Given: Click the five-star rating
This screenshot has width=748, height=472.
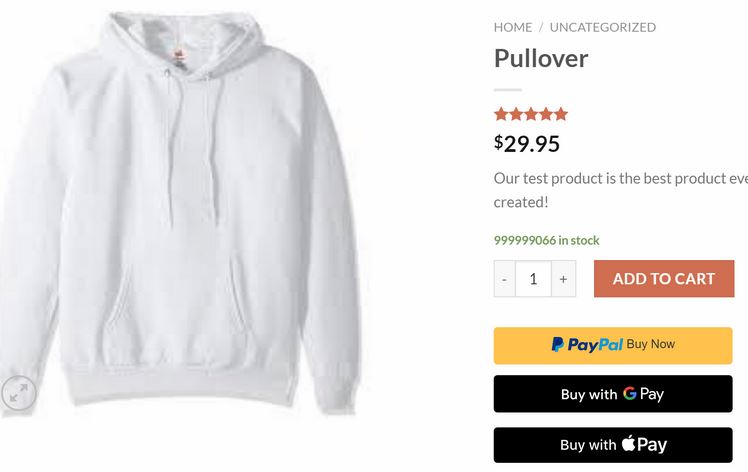Looking at the screenshot, I should pyautogui.click(x=531, y=115).
